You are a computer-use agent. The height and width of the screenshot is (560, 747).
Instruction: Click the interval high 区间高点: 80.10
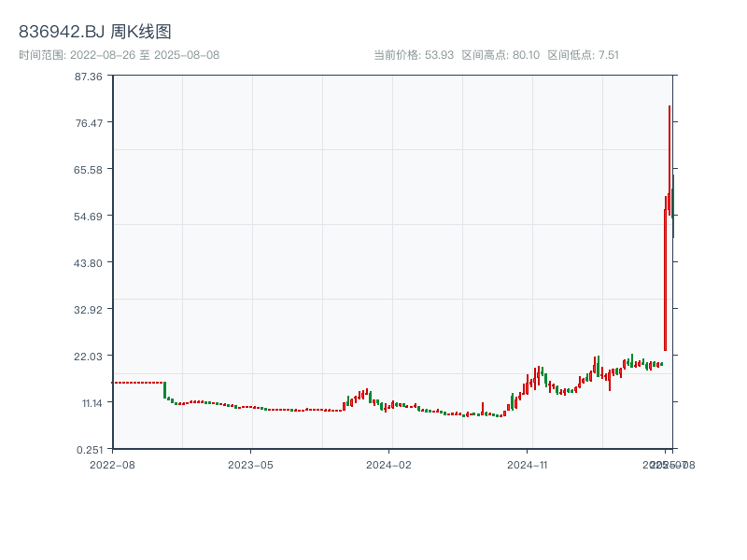coord(500,55)
